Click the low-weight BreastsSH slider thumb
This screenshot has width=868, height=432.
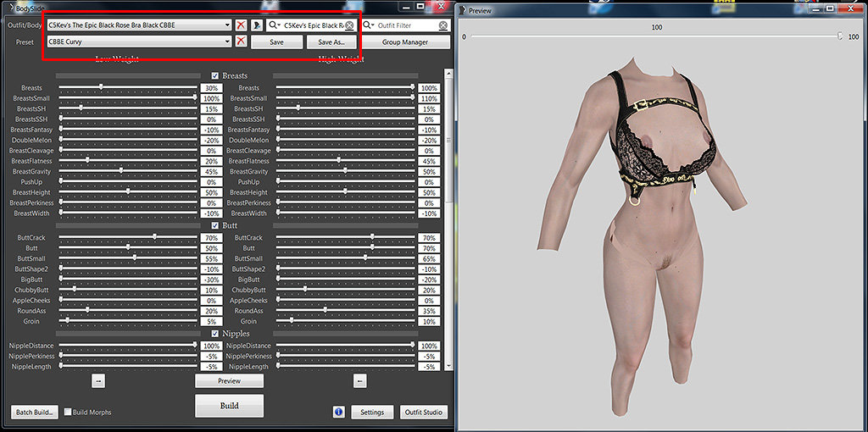[81, 108]
